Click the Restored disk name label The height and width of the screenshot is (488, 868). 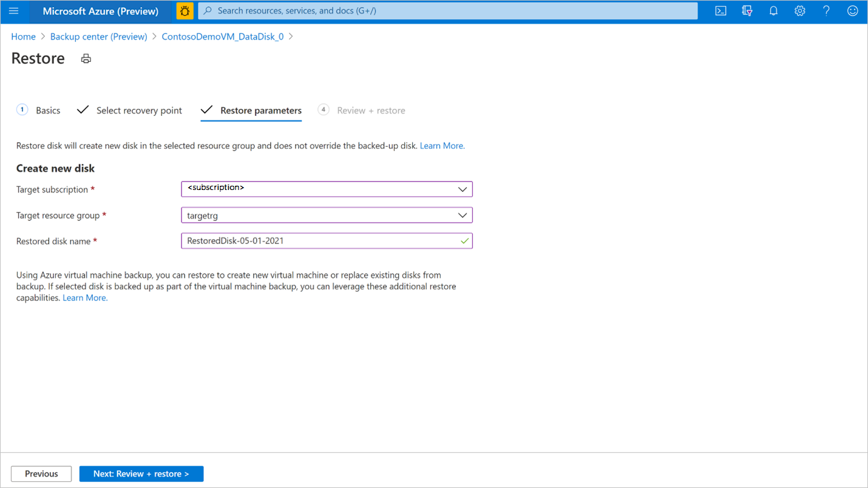point(56,242)
